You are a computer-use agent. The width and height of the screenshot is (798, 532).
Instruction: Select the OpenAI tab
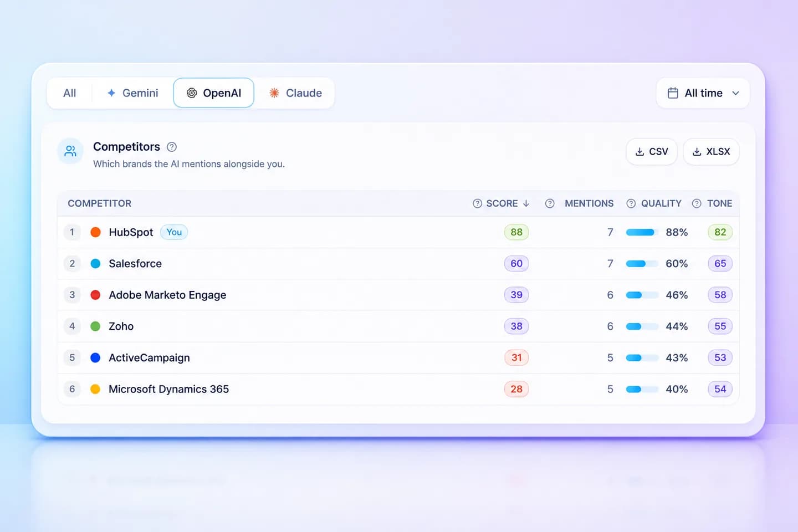pos(214,93)
